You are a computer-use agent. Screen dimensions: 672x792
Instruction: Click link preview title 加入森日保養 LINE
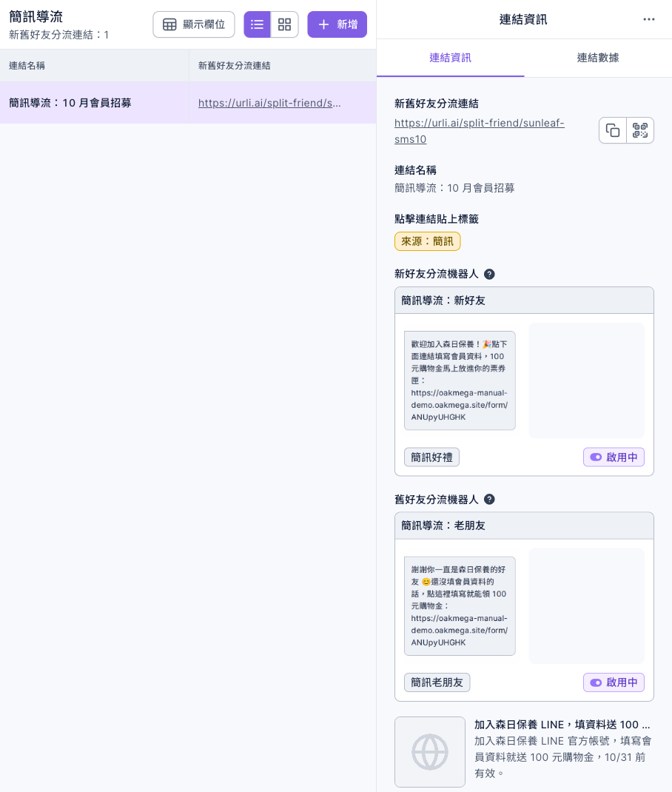point(562,725)
